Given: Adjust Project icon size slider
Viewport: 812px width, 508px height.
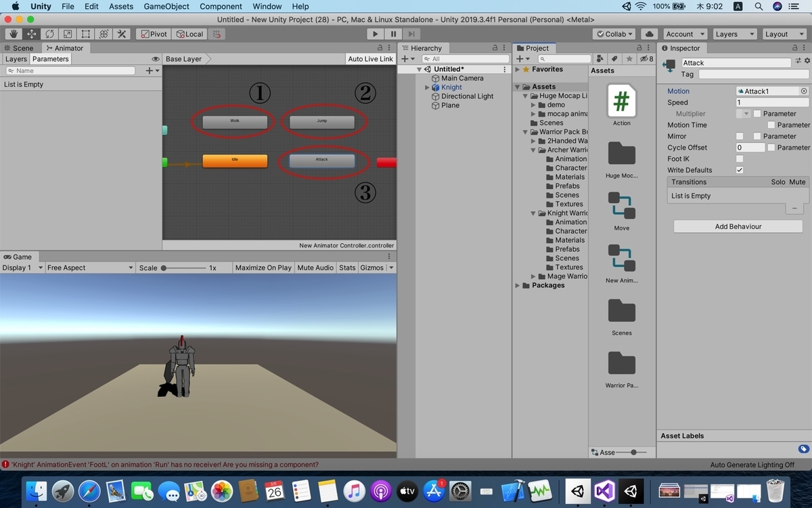Looking at the screenshot, I should pos(633,452).
